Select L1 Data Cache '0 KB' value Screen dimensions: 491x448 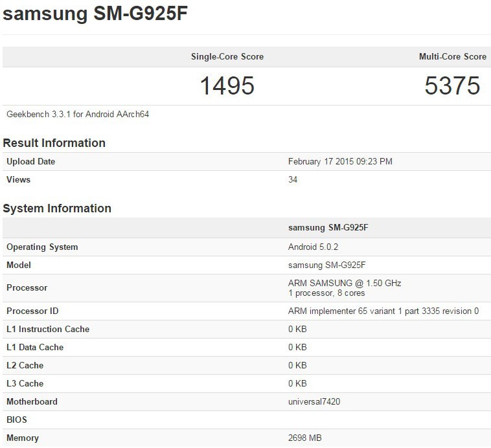pyautogui.click(x=297, y=348)
